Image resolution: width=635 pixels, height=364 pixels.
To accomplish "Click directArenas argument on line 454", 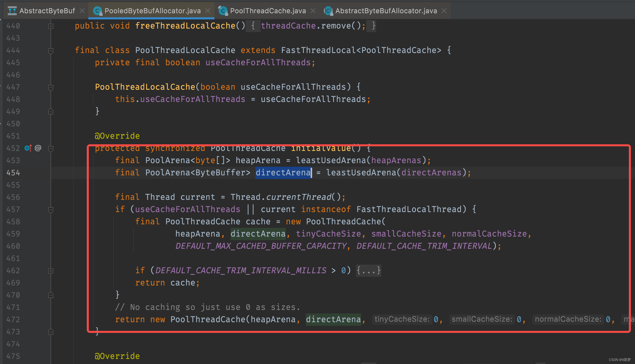I will (431, 173).
